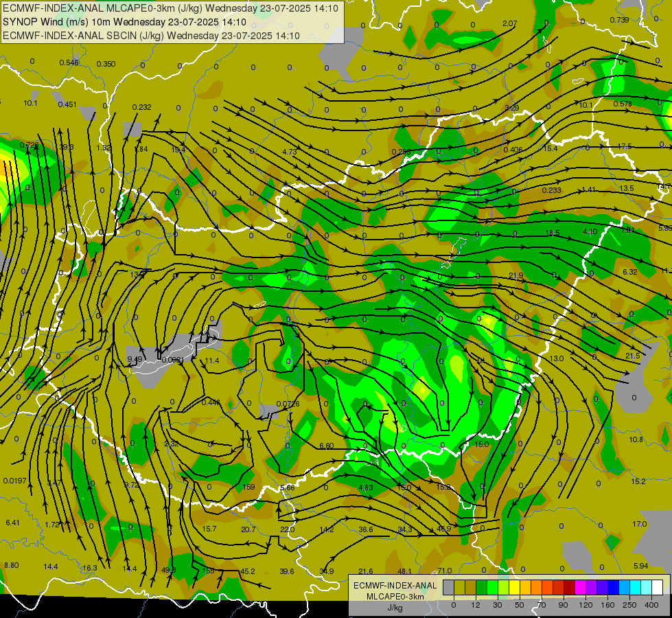Click the legend text ECMWF-INDEX-ANAL
This screenshot has height=618, width=672.
pos(395,586)
